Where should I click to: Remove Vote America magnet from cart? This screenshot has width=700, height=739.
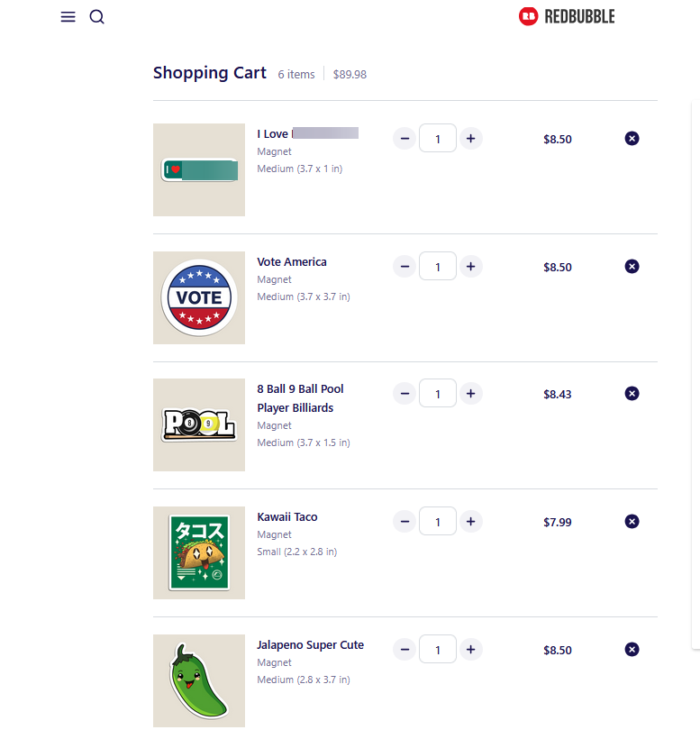pyautogui.click(x=632, y=267)
